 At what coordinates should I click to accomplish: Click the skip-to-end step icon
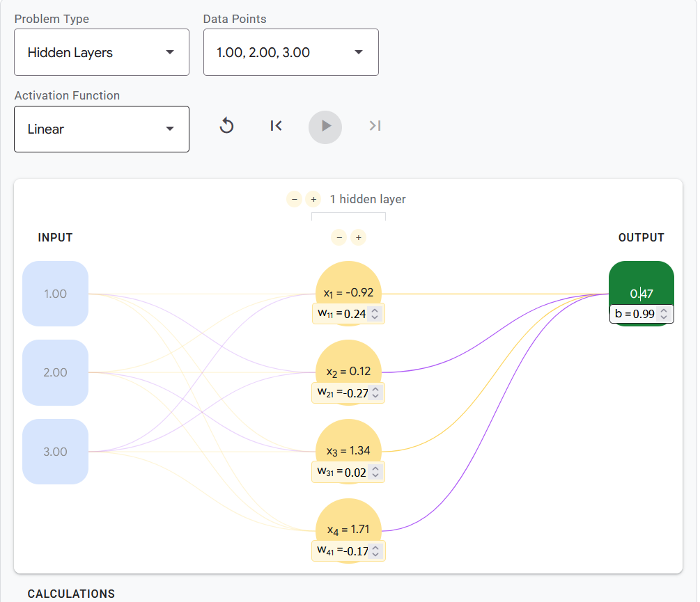pos(375,126)
